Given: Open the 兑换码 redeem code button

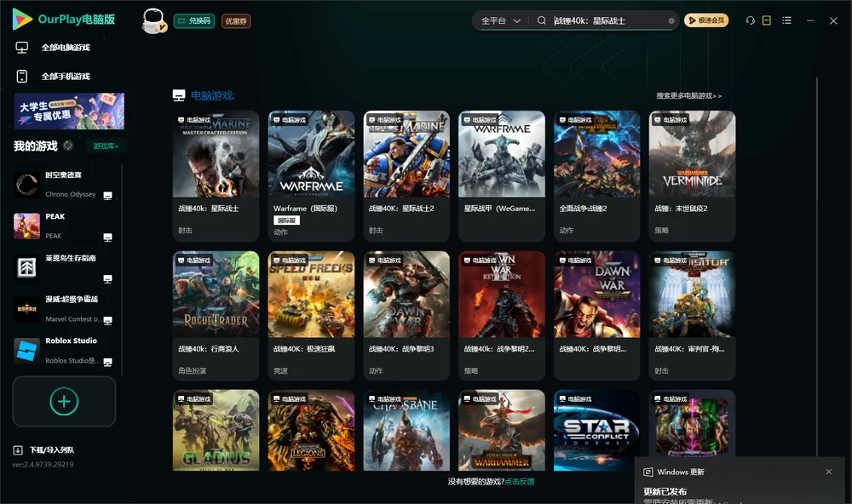Looking at the screenshot, I should click(x=194, y=20).
